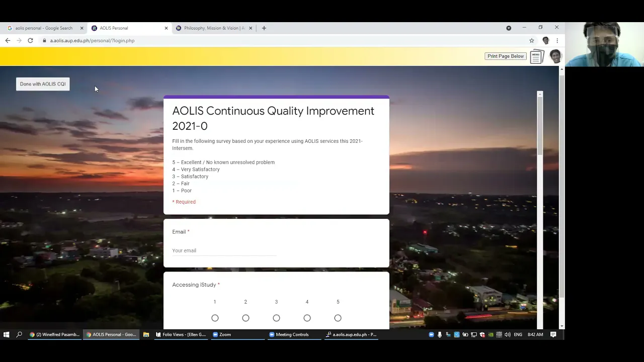
Task: Close the aolis personal Google Search tab
Action: [82, 28]
